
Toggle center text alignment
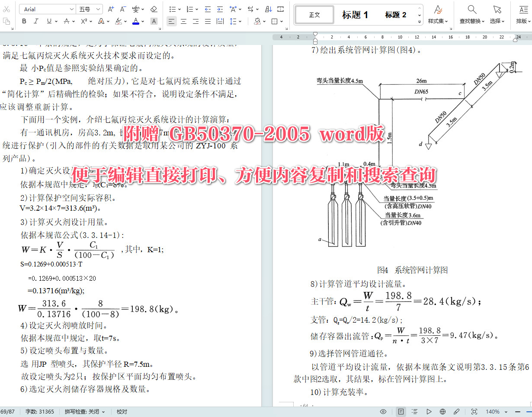click(x=184, y=21)
